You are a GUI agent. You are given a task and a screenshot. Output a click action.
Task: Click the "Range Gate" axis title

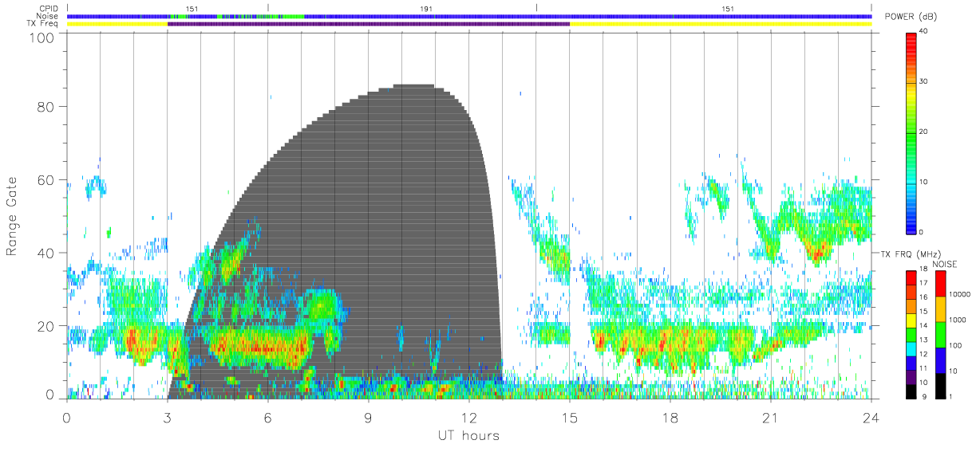[13, 216]
